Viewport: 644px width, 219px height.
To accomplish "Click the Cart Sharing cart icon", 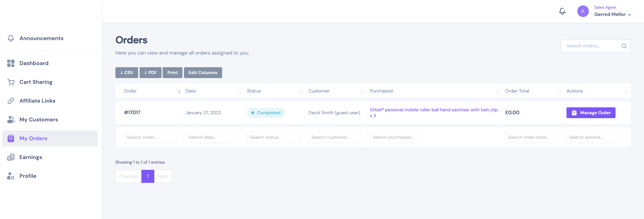I will 11,82.
